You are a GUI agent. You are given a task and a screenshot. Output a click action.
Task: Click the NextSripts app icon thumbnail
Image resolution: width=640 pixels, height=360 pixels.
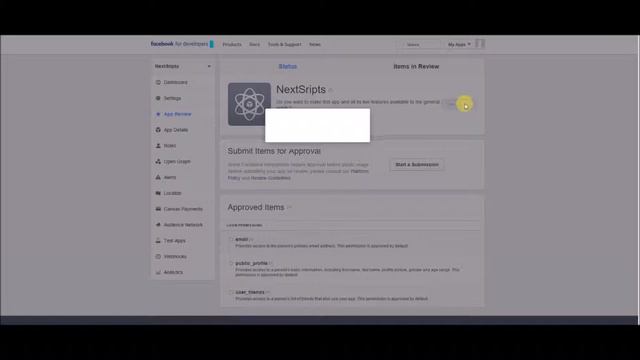pyautogui.click(x=249, y=104)
